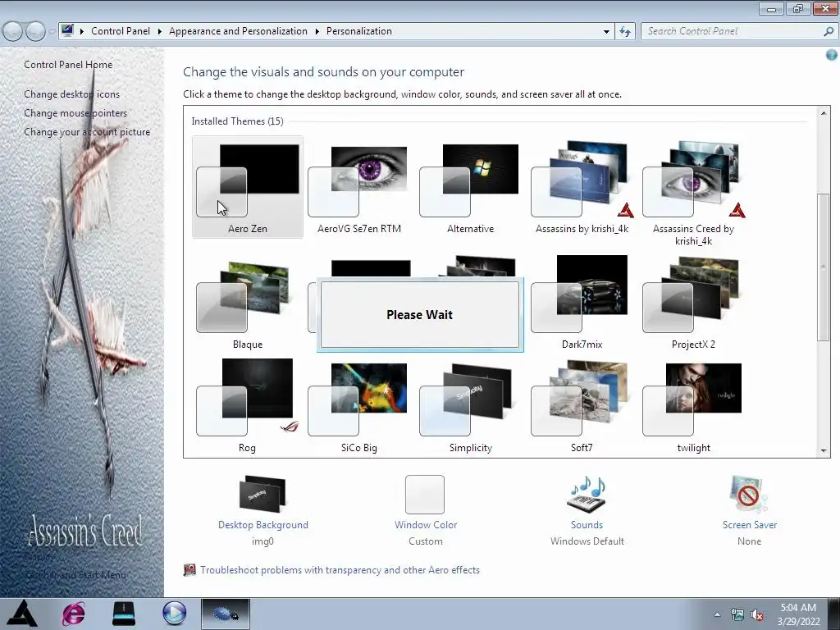Go to Control Panel Home
The width and height of the screenshot is (840, 630).
click(x=68, y=64)
